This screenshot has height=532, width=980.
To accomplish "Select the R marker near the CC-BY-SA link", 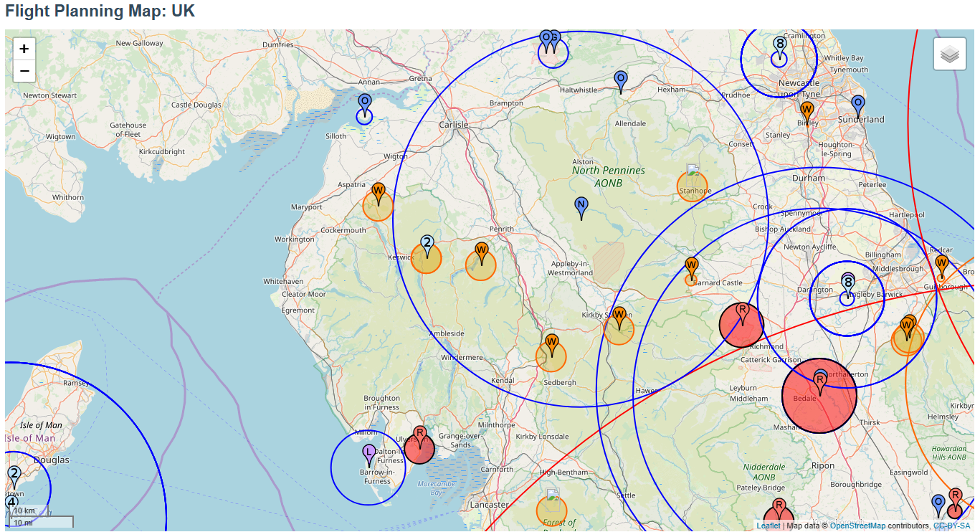I will (956, 499).
